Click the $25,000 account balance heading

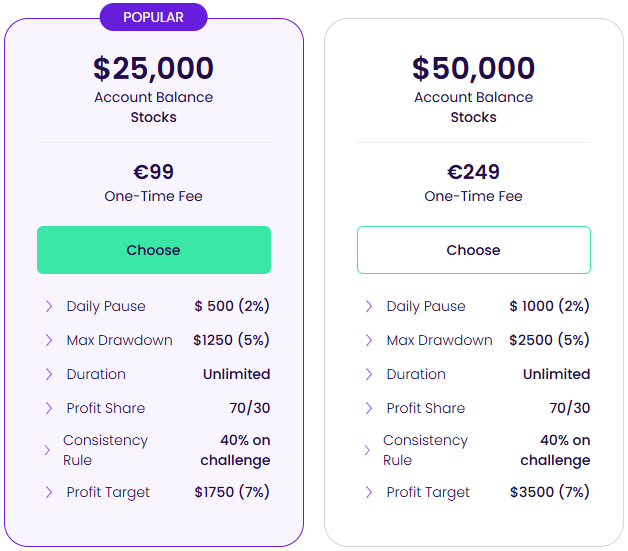coord(154,68)
